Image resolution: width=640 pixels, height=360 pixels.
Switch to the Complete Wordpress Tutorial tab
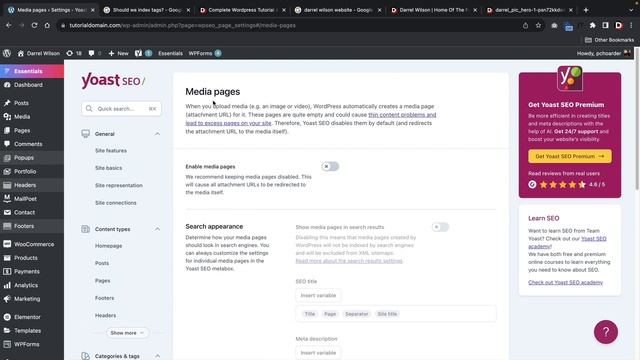coord(242,10)
